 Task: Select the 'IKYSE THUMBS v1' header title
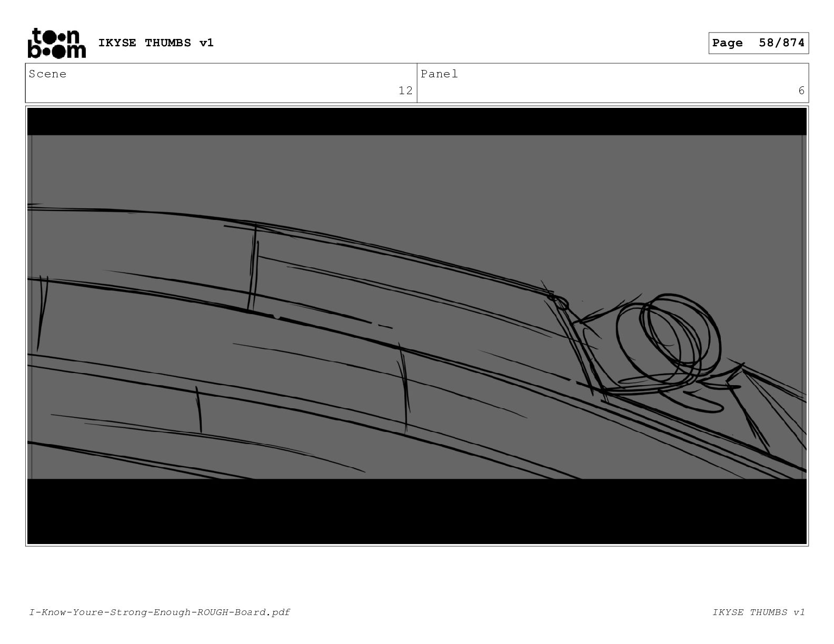pos(156,43)
